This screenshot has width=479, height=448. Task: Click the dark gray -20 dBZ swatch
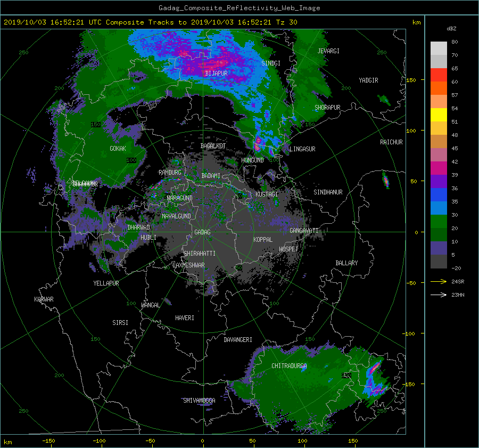coord(439,262)
